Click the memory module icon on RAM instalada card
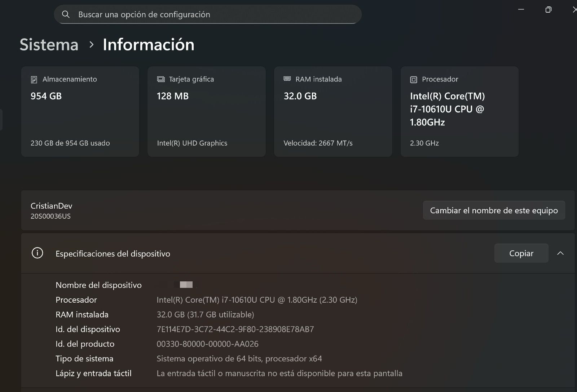577x392 pixels. (287, 79)
